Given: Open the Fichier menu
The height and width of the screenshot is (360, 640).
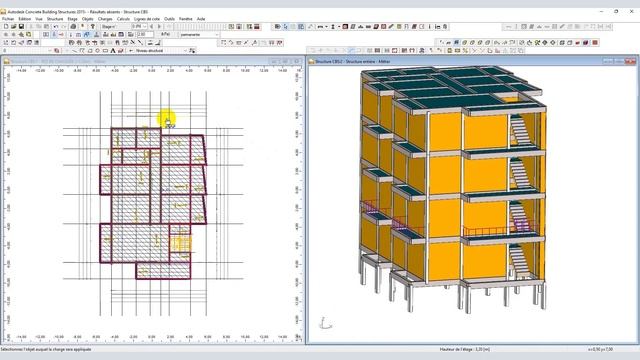Looking at the screenshot, I should tap(8, 19).
